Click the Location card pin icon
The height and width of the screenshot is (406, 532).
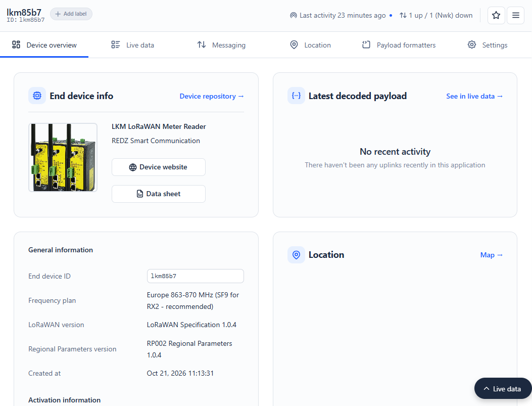tap(296, 255)
